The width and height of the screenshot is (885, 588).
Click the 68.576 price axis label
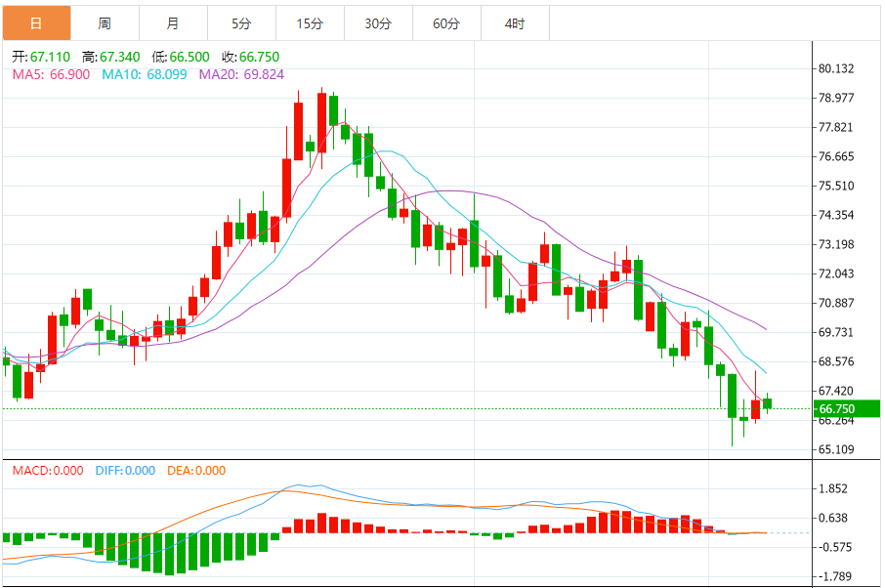point(836,361)
